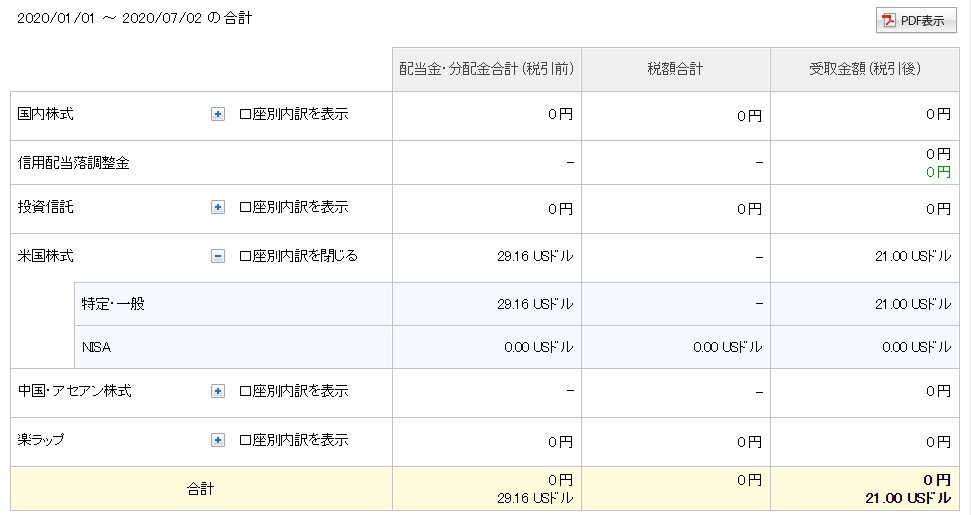Viewport: 971px width, 515px height.
Task: Expand 投資信託 with the plus icon
Action: tap(217, 207)
